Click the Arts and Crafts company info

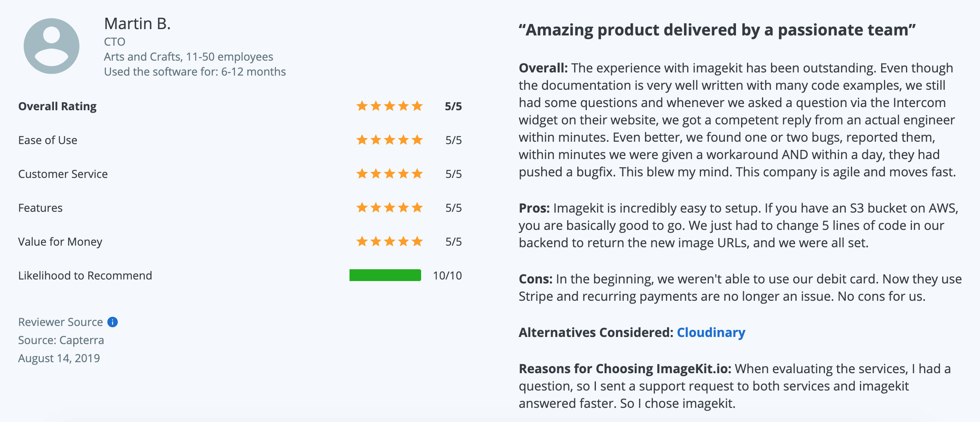coord(189,57)
